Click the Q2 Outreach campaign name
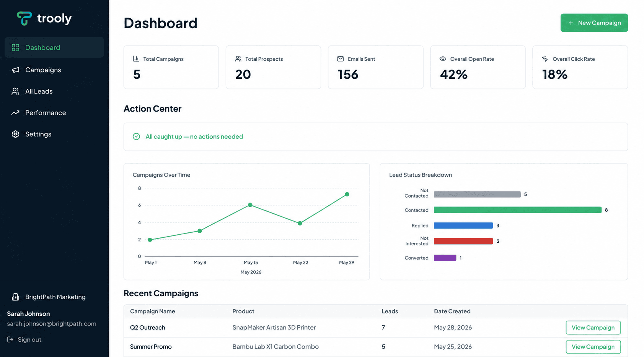The width and height of the screenshot is (644, 357). click(x=148, y=328)
